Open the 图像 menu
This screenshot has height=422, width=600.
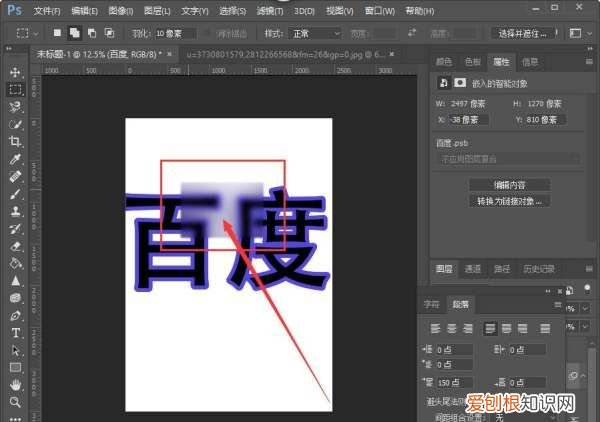click(121, 11)
